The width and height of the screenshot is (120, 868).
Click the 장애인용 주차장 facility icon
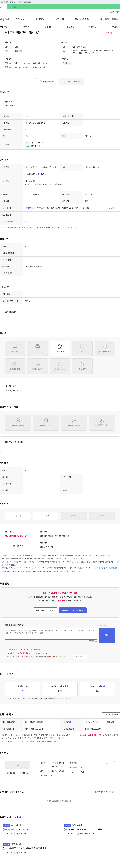coord(18,423)
